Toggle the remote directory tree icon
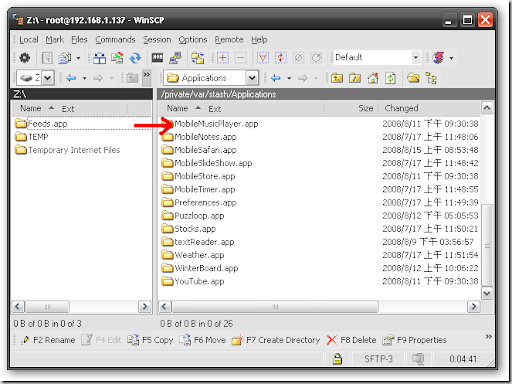512x384 pixels. pyautogui.click(x=431, y=78)
